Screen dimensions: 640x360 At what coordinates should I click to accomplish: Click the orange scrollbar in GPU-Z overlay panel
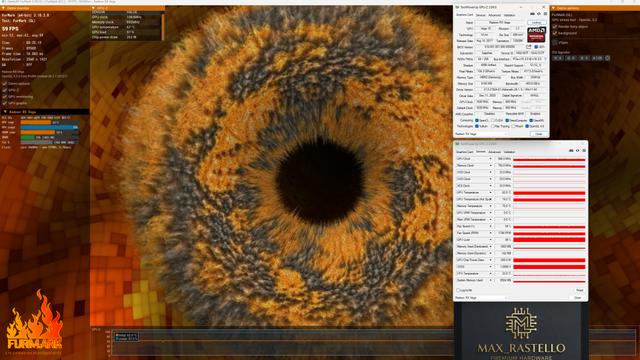click(163, 27)
